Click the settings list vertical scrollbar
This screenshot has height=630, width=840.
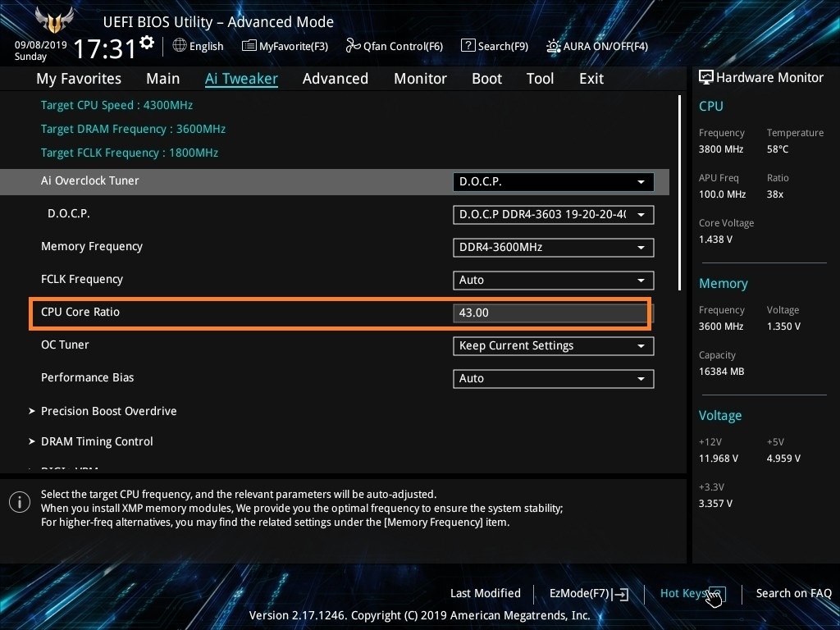click(679, 193)
